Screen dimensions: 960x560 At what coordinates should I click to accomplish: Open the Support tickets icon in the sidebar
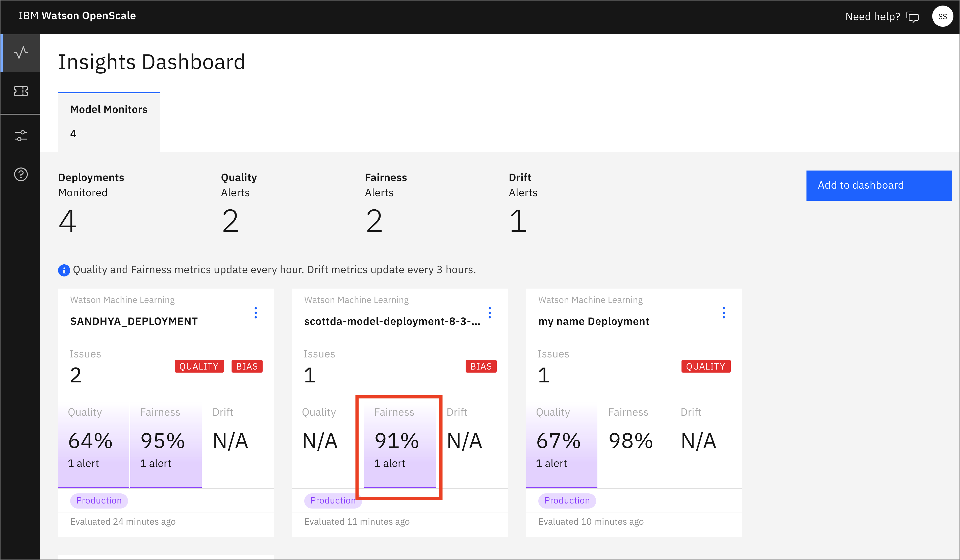pyautogui.click(x=20, y=91)
